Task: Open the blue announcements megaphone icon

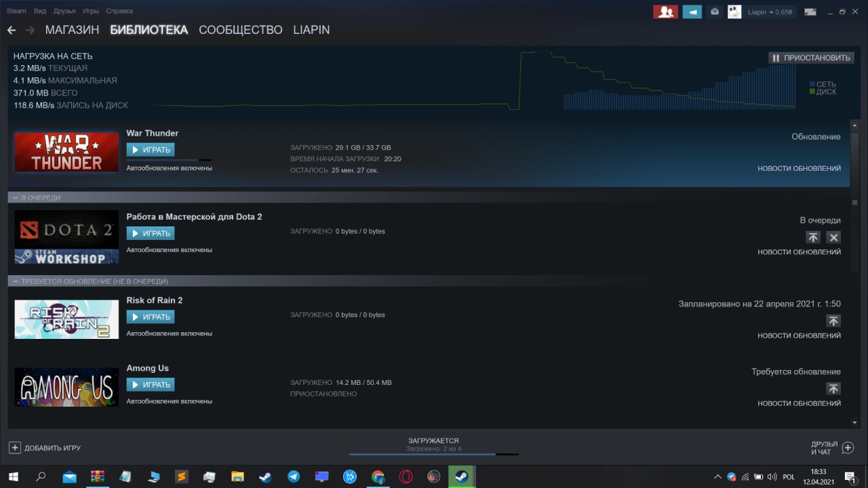Action: [692, 12]
